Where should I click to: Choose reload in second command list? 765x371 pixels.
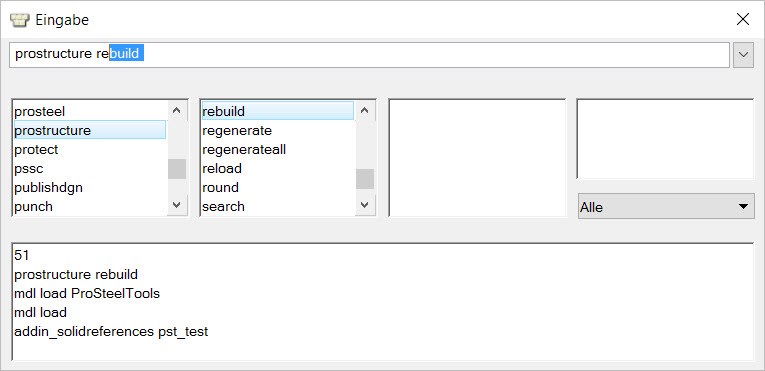(x=278, y=168)
